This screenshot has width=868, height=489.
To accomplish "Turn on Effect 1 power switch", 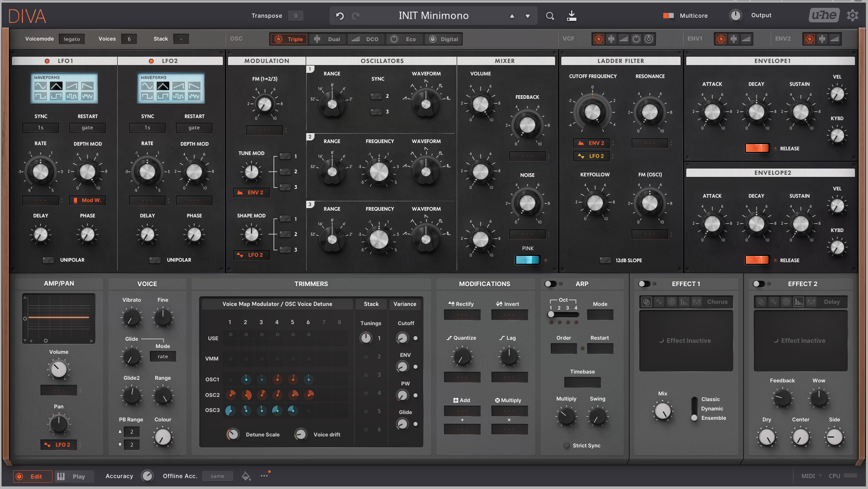I will click(644, 284).
